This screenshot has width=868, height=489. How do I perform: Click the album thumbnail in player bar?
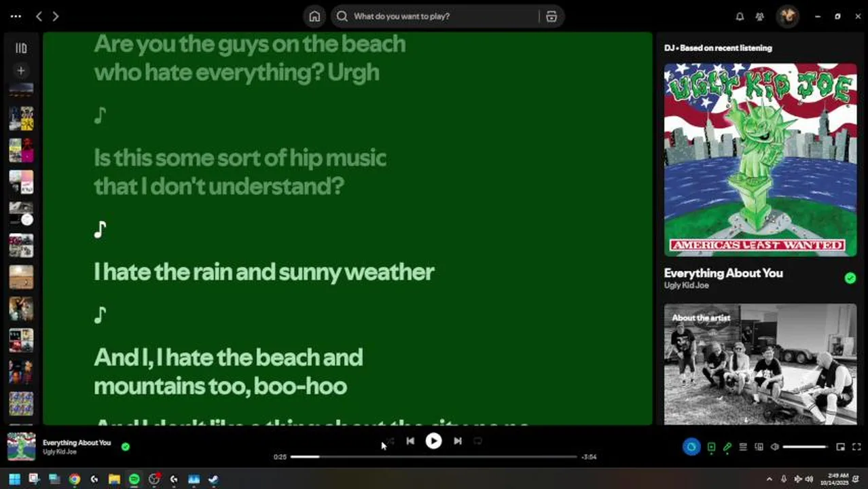21,446
